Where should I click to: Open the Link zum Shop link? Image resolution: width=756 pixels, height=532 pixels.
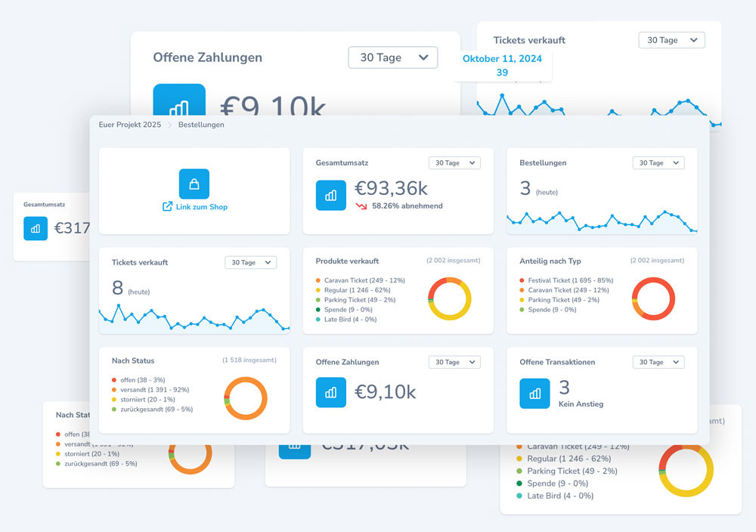point(201,206)
